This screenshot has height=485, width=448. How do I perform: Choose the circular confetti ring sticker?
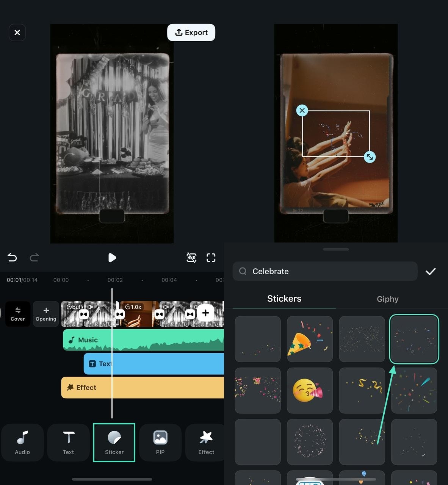(x=310, y=442)
